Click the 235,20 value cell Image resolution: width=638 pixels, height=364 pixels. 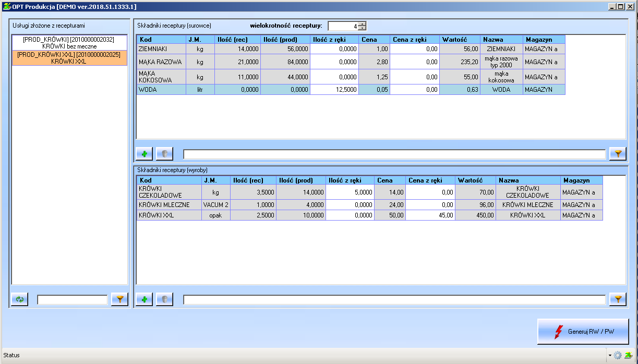pyautogui.click(x=460, y=62)
